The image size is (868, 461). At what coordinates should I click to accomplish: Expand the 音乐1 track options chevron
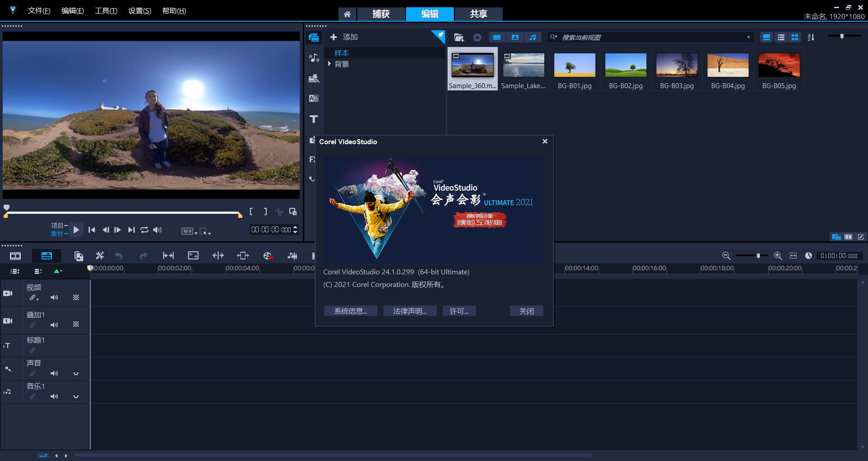(x=76, y=397)
